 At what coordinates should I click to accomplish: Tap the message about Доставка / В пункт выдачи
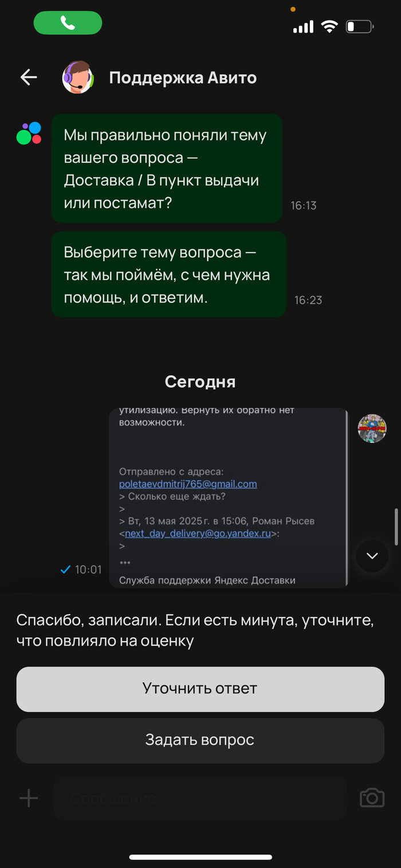(167, 168)
